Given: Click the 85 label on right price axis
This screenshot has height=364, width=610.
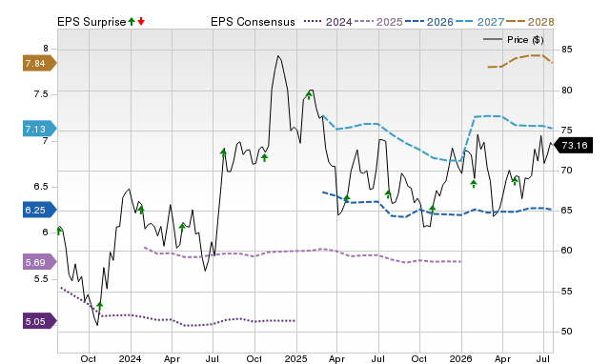Looking at the screenshot, I should (566, 50).
